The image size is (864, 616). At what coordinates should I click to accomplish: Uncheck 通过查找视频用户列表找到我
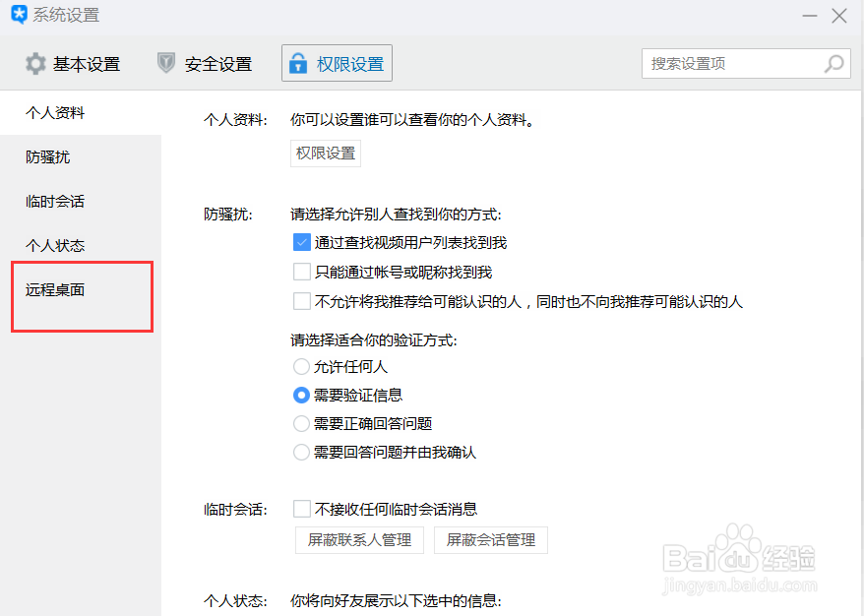(302, 241)
